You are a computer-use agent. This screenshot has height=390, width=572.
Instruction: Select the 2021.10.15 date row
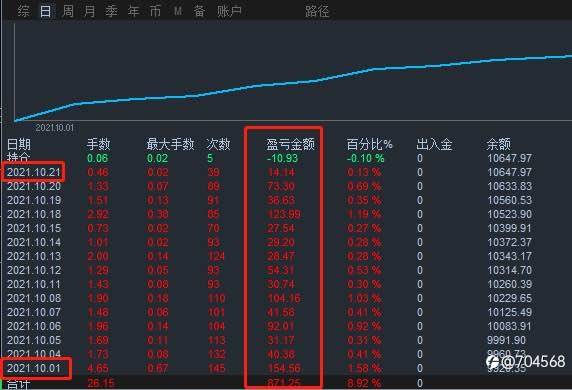(x=34, y=228)
